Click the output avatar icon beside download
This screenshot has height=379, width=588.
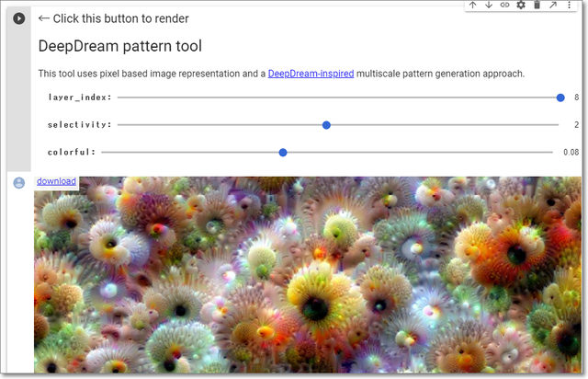click(x=18, y=182)
